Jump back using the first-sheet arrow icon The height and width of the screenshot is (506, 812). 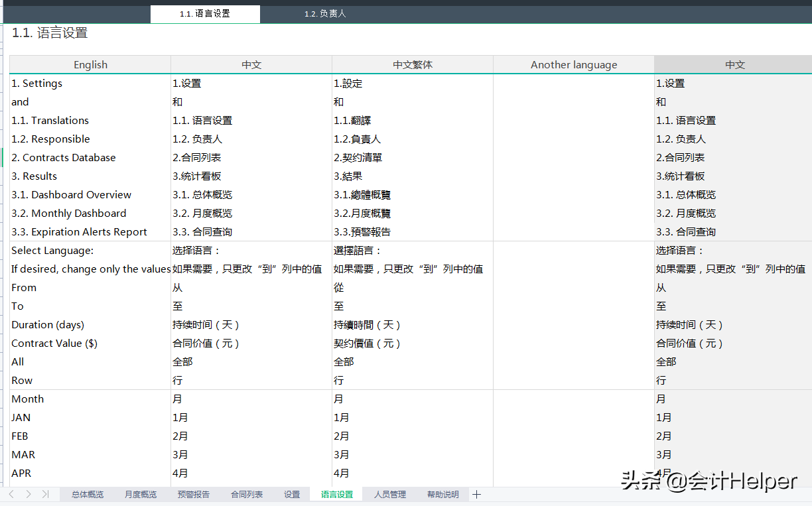[x=11, y=494]
